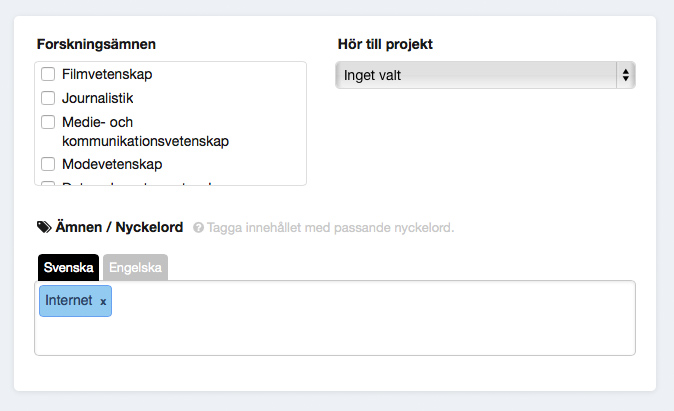Select the Modevetenskap checkbox

pyautogui.click(x=48, y=164)
